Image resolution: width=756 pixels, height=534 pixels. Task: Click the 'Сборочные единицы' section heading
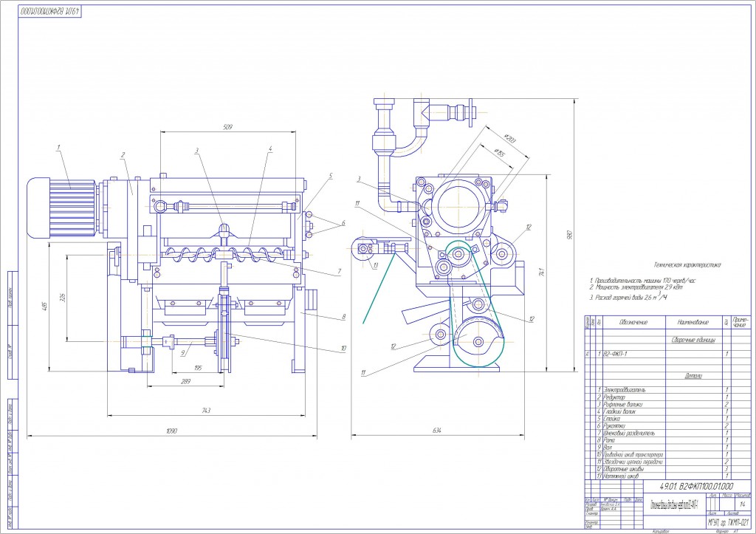click(693, 340)
